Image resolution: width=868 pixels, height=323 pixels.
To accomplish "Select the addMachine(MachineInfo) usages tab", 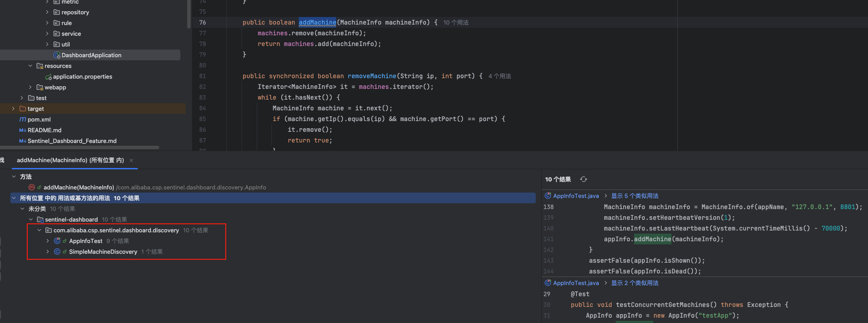I will click(x=70, y=160).
